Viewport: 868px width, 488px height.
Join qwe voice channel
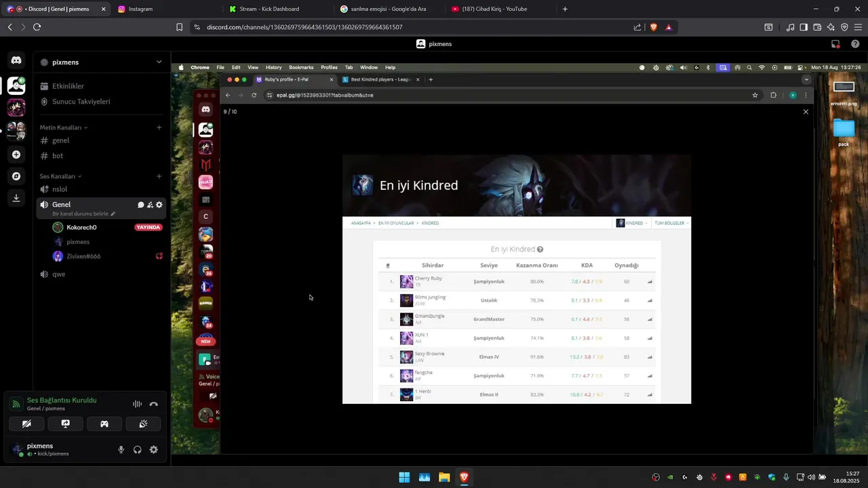tap(101, 274)
